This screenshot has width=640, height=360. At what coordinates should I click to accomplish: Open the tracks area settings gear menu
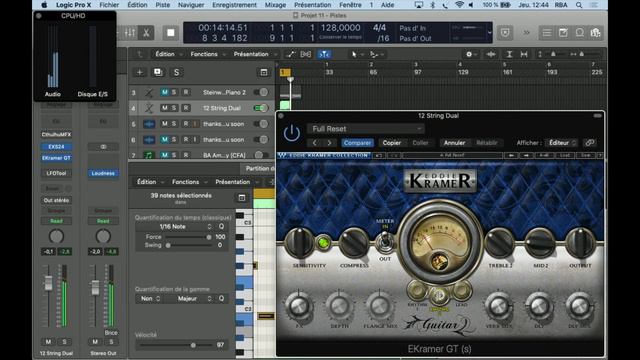click(x=471, y=54)
